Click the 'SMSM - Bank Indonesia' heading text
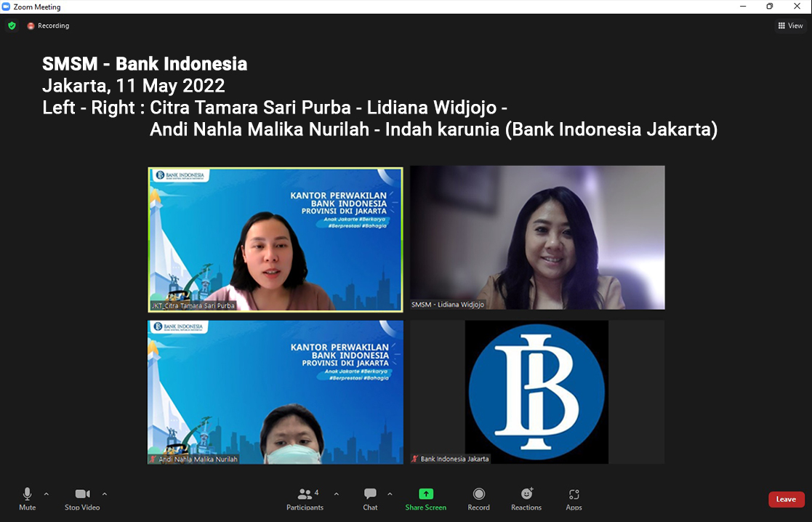The image size is (812, 522). pyautogui.click(x=145, y=64)
